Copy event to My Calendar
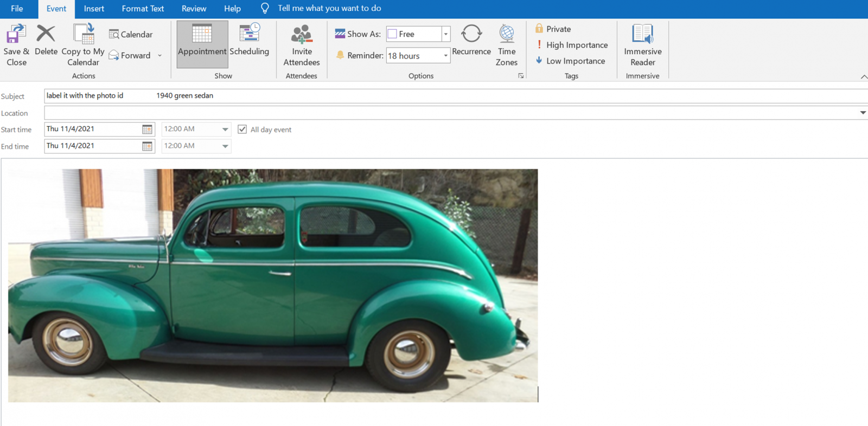This screenshot has width=868, height=426. pyautogui.click(x=83, y=44)
